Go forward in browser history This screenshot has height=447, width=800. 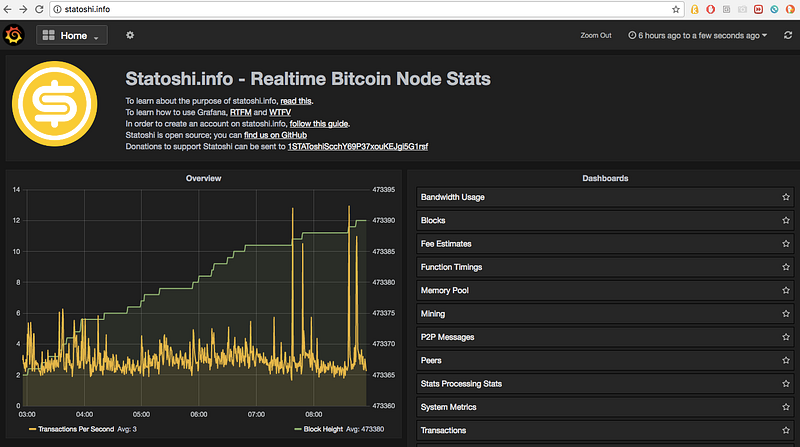tap(23, 9)
